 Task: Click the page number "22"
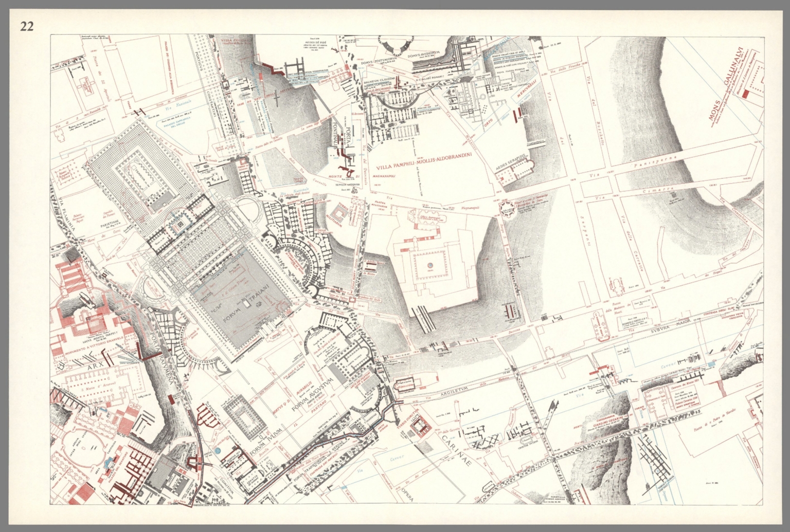coord(27,26)
